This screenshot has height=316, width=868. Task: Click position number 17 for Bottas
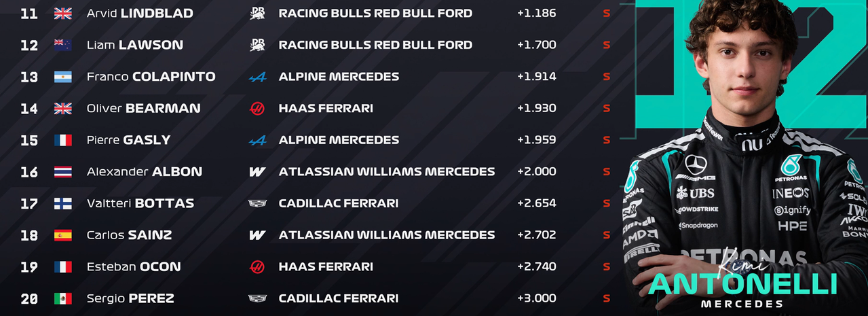click(29, 203)
